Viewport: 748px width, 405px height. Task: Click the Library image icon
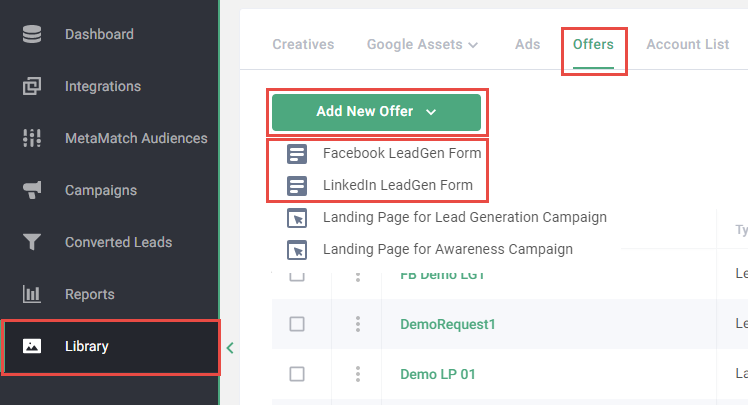[32, 347]
